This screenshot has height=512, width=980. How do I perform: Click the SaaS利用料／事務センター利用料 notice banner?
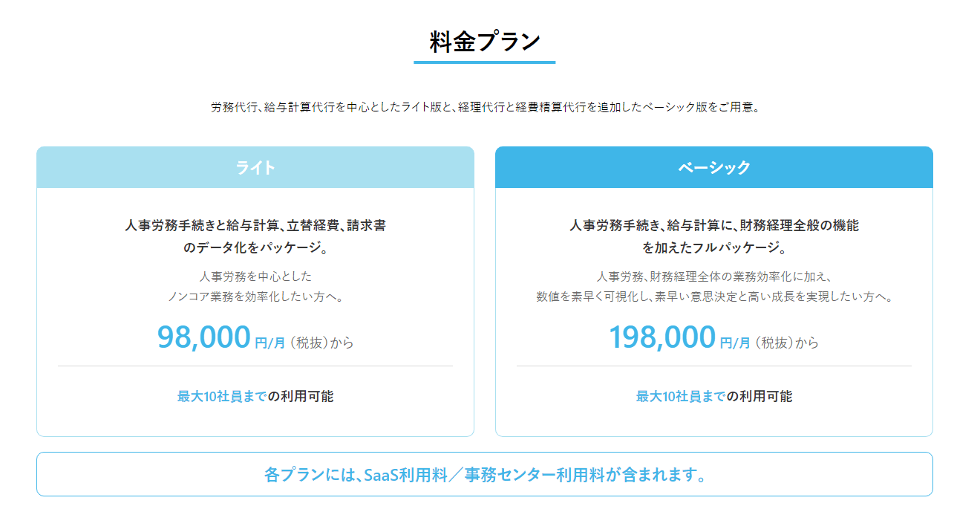coord(484,474)
